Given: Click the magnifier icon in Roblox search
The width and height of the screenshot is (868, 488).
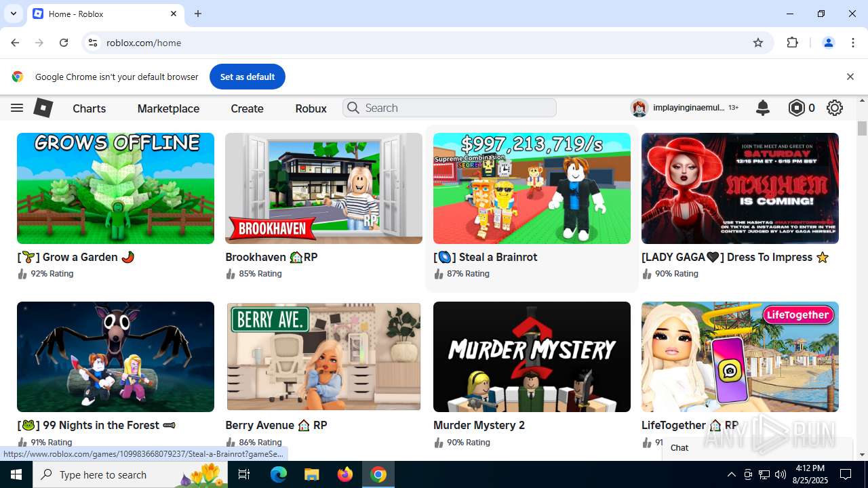Looking at the screenshot, I should coord(353,108).
